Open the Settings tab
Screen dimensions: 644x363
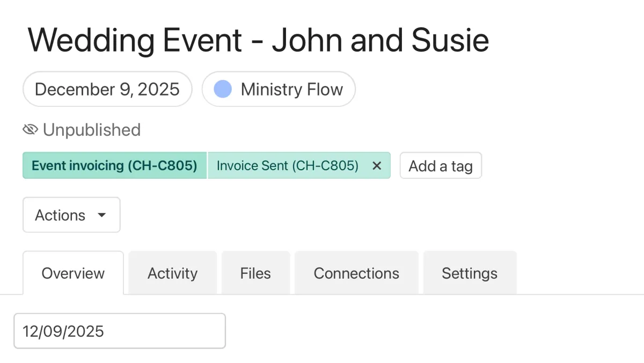(x=470, y=273)
